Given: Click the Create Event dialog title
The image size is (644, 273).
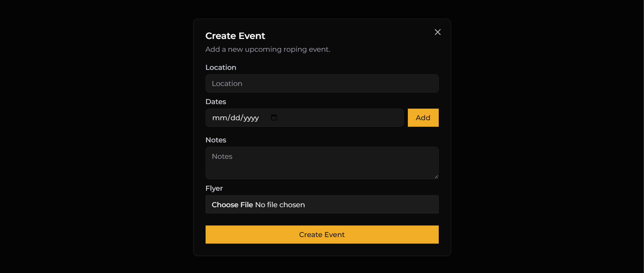Looking at the screenshot, I should point(235,36).
